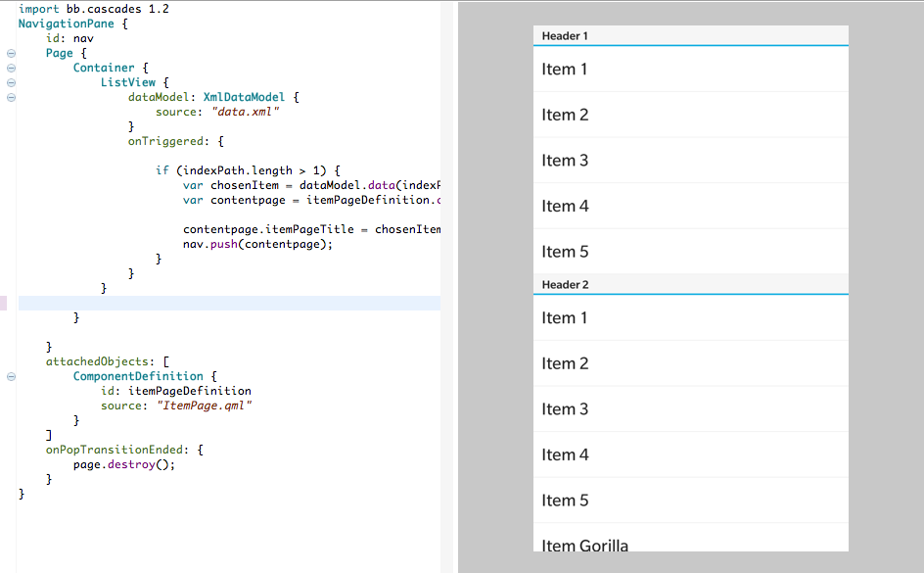924x573 pixels.
Task: Select Item 1 under Header 1
Action: [x=690, y=70]
